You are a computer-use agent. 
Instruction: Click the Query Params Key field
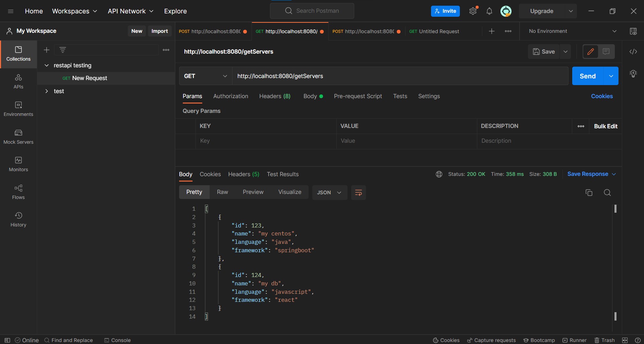click(266, 141)
